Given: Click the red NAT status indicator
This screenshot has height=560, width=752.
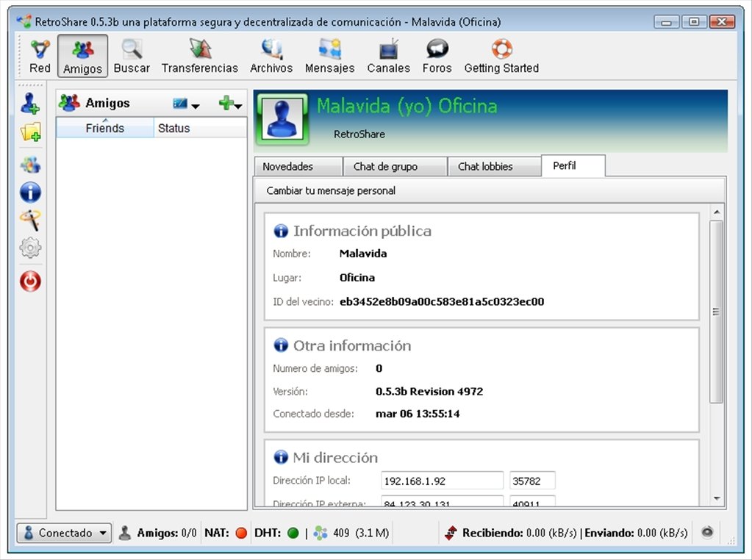Looking at the screenshot, I should coord(241,533).
